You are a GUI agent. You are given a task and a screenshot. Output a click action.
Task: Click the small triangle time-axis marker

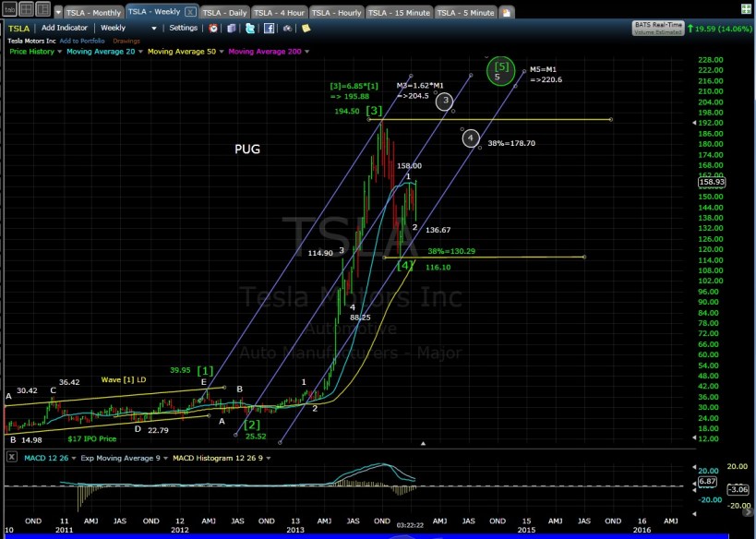tap(423, 443)
